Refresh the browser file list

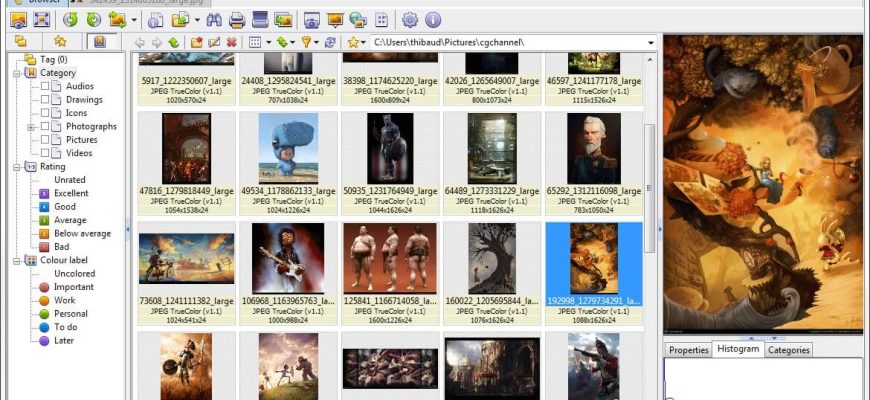(330, 43)
